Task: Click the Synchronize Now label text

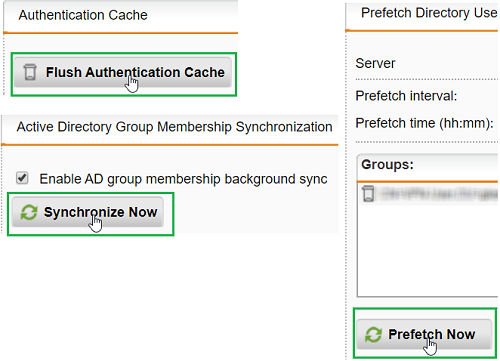Action: click(101, 212)
